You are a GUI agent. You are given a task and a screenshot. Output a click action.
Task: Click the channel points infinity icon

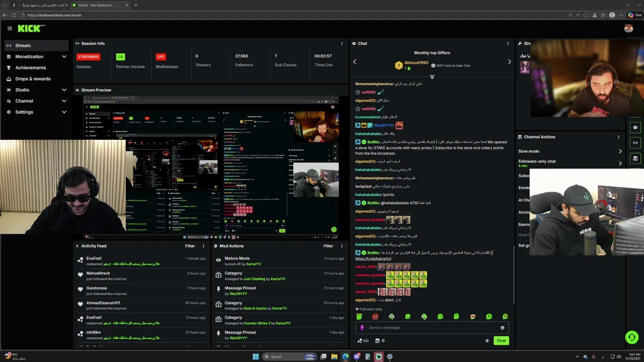pos(363,341)
